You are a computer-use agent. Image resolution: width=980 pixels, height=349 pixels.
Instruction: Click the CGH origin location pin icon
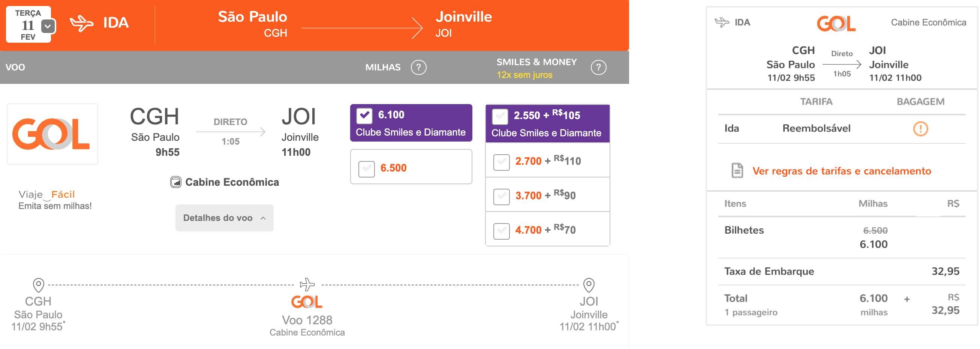click(38, 285)
